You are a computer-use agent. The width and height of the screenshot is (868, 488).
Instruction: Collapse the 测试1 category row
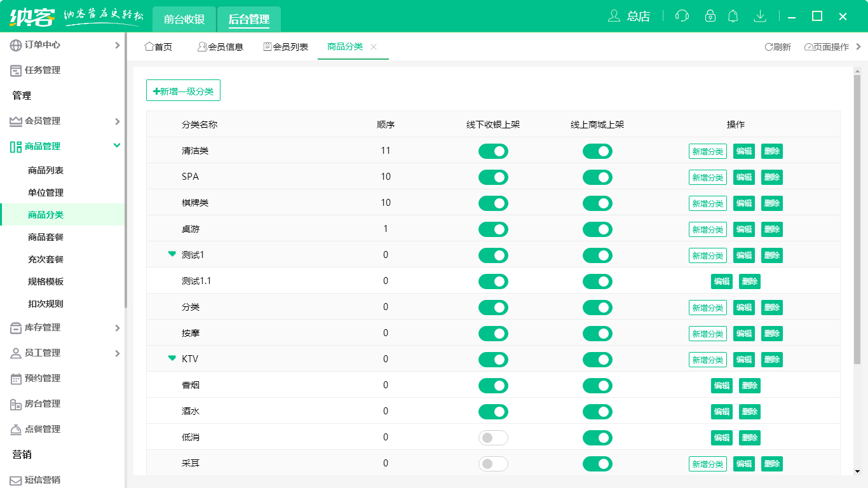(x=172, y=254)
